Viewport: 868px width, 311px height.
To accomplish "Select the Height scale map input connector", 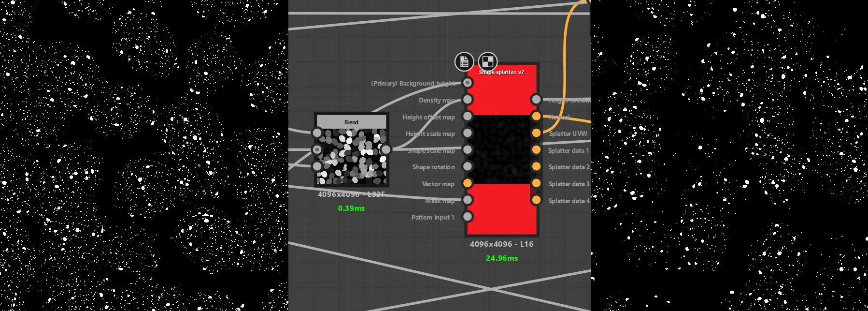I will (468, 133).
